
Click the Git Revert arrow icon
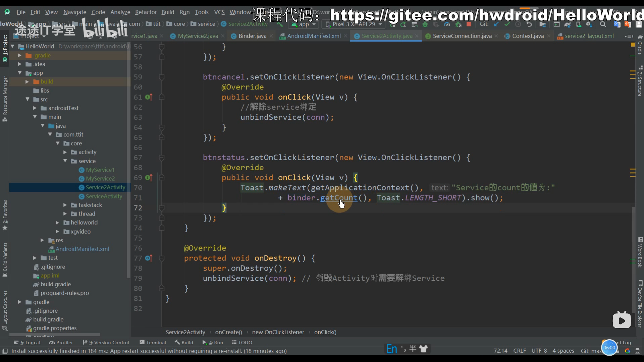pyautogui.click(x=529, y=24)
